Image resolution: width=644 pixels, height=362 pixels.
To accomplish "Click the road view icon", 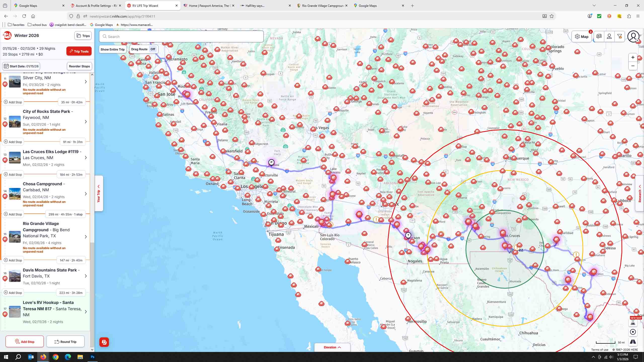I will [x=633, y=342].
